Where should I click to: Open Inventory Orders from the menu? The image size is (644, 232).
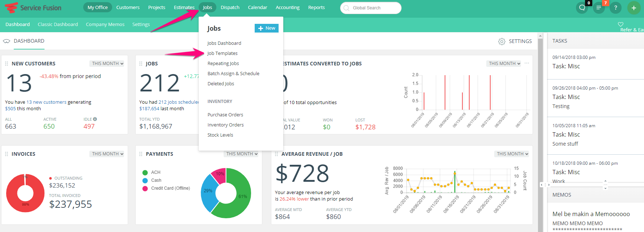click(x=226, y=125)
